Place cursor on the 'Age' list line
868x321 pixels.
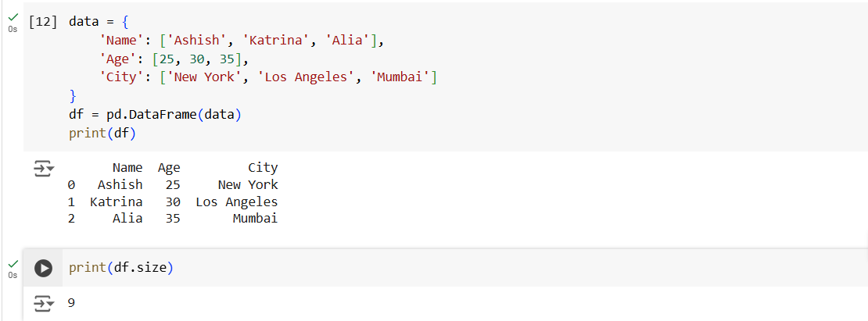(178, 59)
